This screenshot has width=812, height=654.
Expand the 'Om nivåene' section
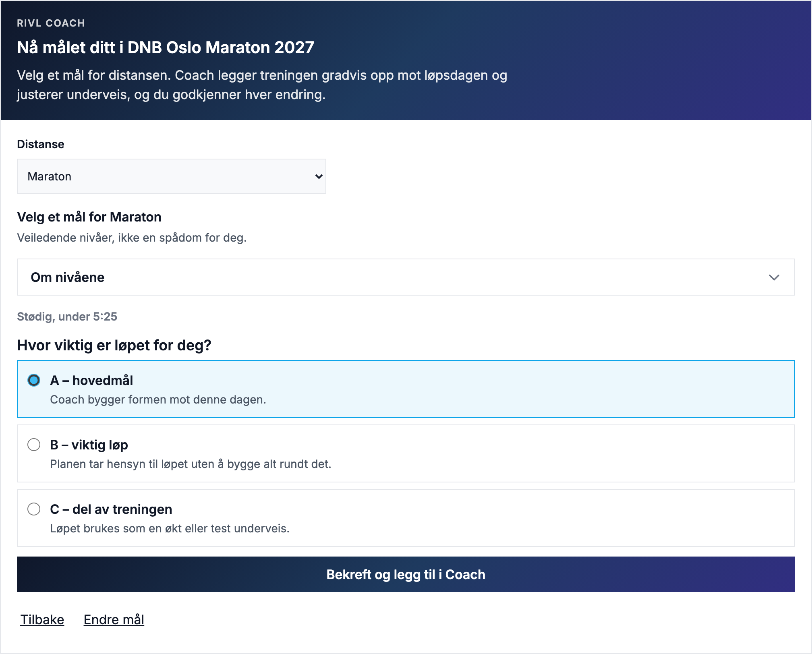(406, 277)
